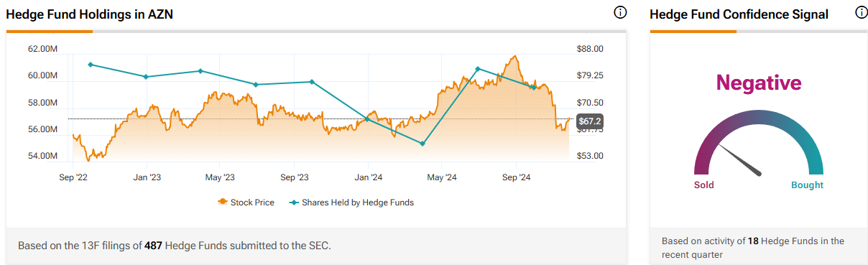Open info icon for Hedge Fund Holdings

click(x=620, y=13)
